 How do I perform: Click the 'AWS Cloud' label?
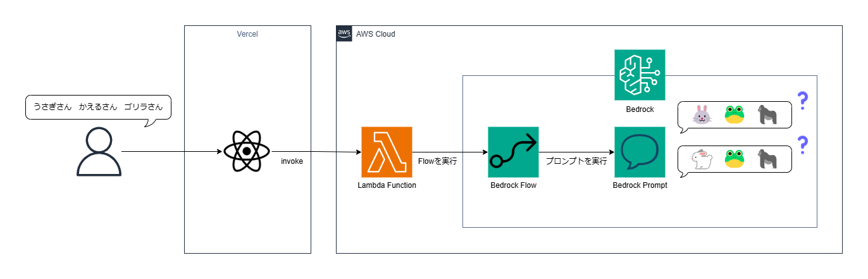(x=376, y=34)
